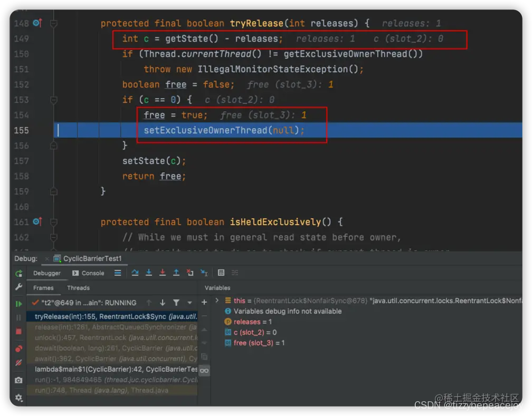Mute breakpoints slashed circle icon
This screenshot has height=416, width=532.
(18, 363)
